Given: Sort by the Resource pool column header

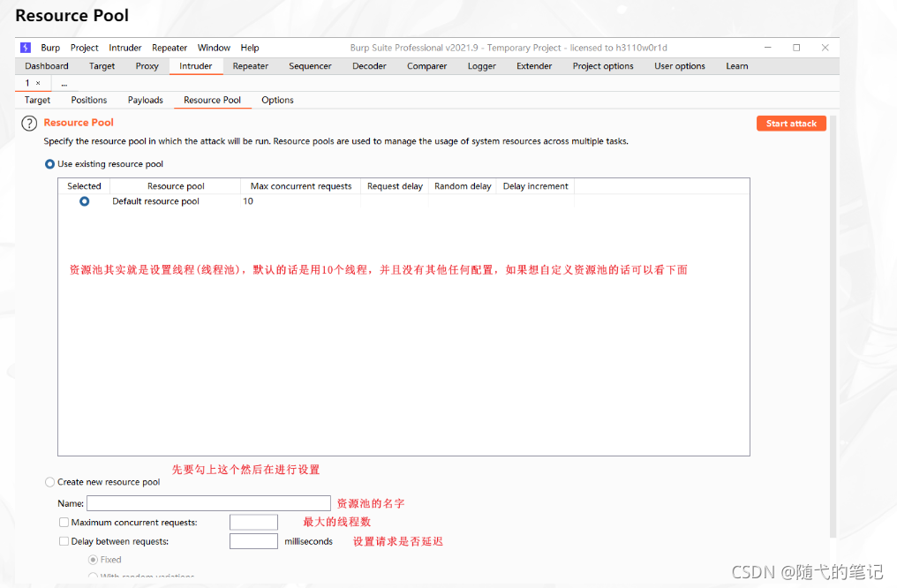Looking at the screenshot, I should click(x=176, y=186).
